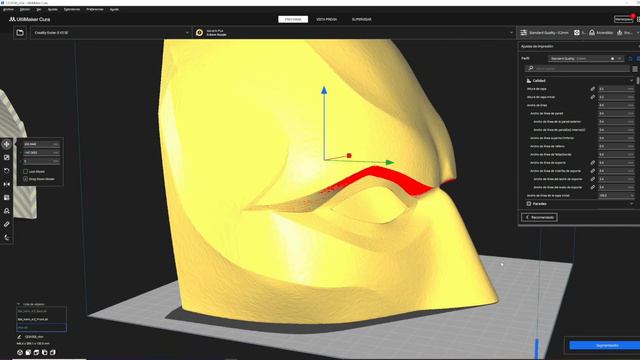Select the Move tool in the left toolbar

[x=7, y=144]
